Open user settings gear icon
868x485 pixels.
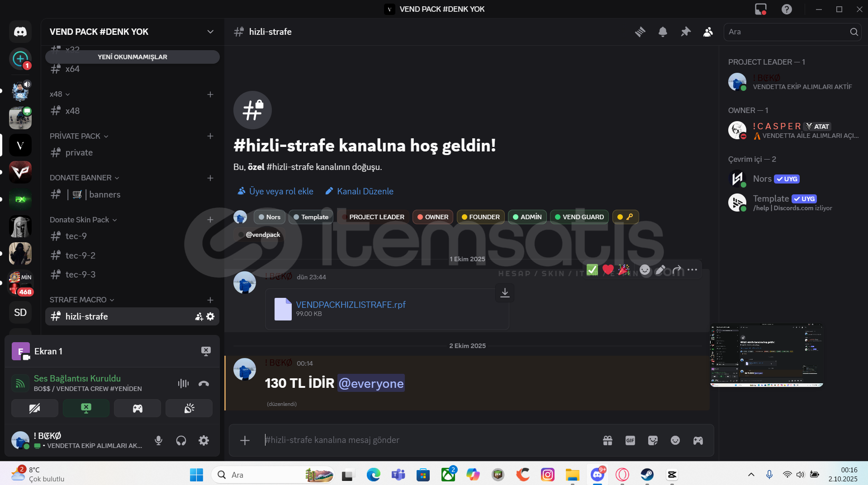coord(204,440)
